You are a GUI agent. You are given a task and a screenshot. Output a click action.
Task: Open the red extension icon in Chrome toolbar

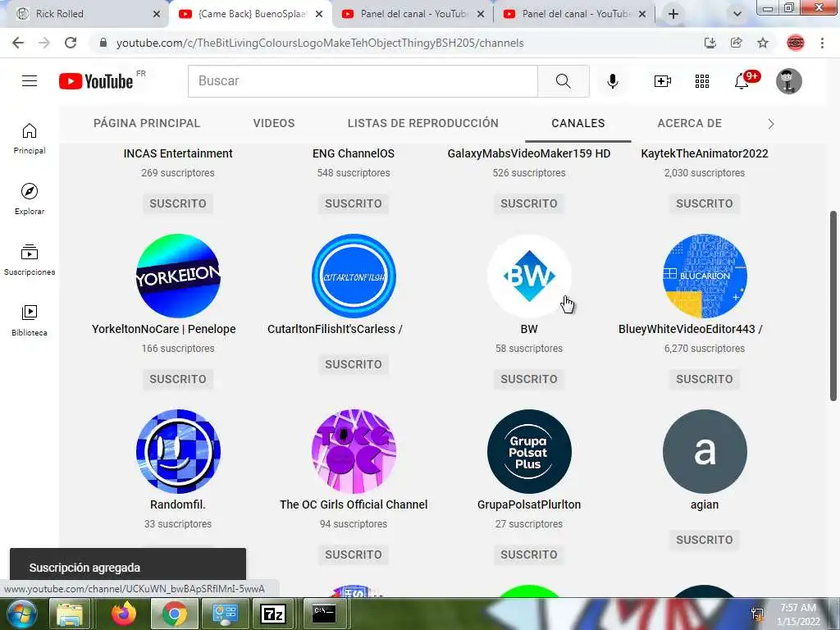tap(796, 43)
